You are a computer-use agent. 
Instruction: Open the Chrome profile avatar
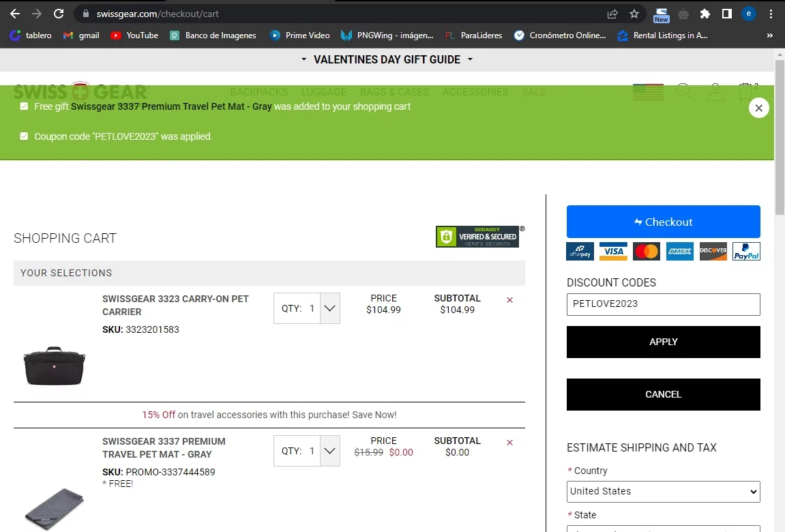749,14
